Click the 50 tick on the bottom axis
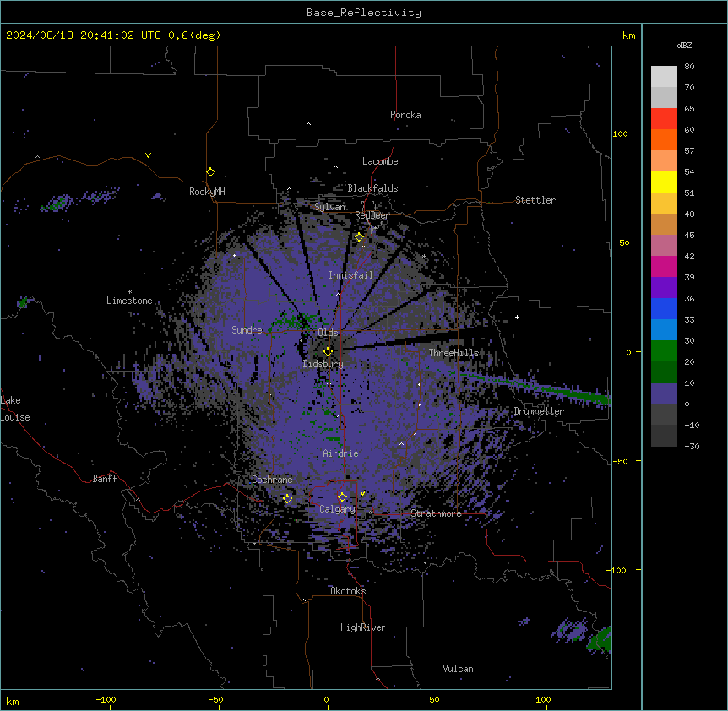 coord(434,699)
